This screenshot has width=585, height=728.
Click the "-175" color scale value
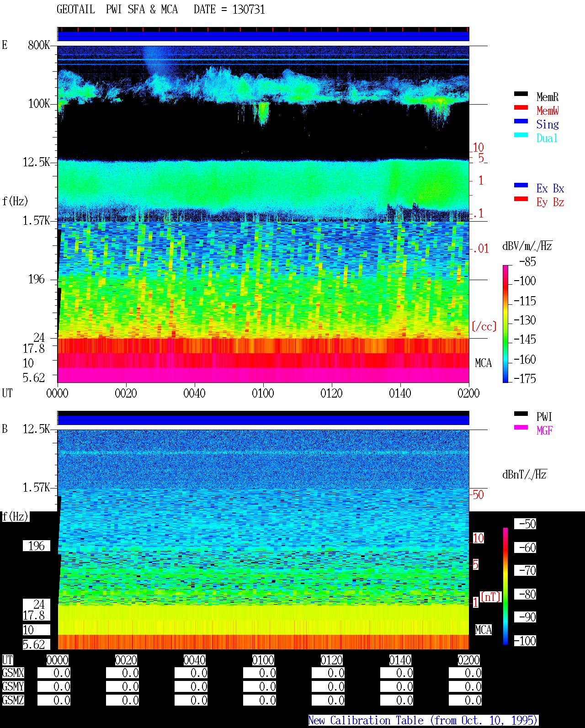coord(525,378)
